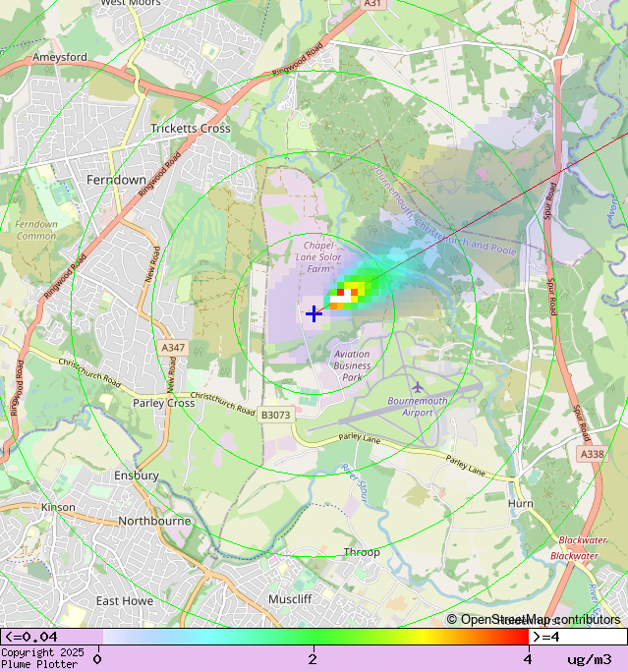Click the Ensbury label
Viewport: 628px width, 672px height.
(137, 476)
